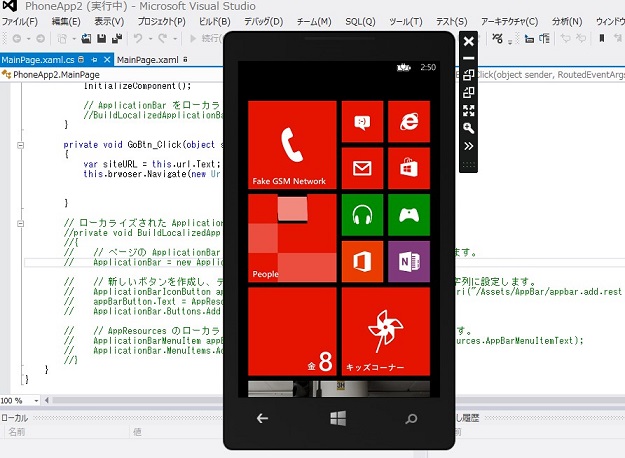Viewport: 625px width, 458px height.
Task: Click the photo tile at screen bottom
Action: (x=339, y=389)
